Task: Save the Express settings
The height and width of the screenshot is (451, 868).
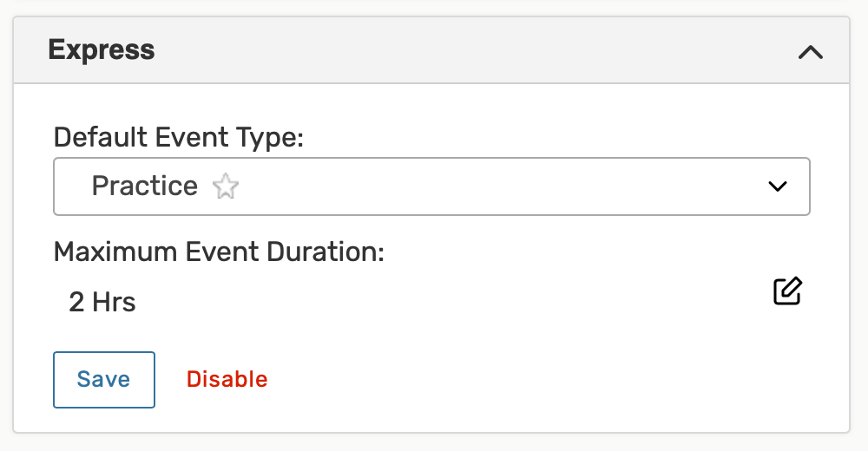Action: click(104, 379)
